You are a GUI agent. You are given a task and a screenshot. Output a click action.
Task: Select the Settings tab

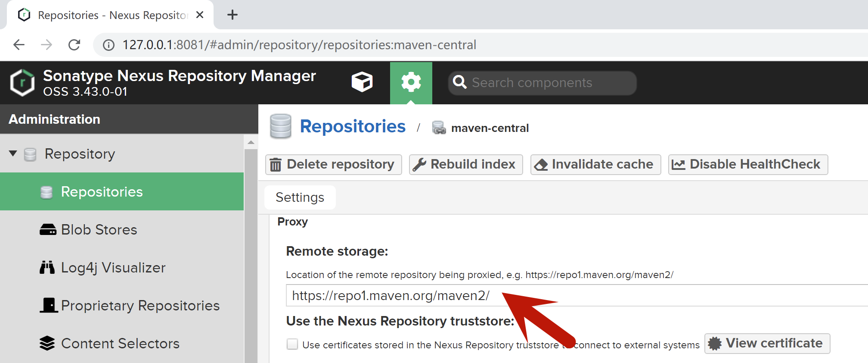tap(300, 197)
